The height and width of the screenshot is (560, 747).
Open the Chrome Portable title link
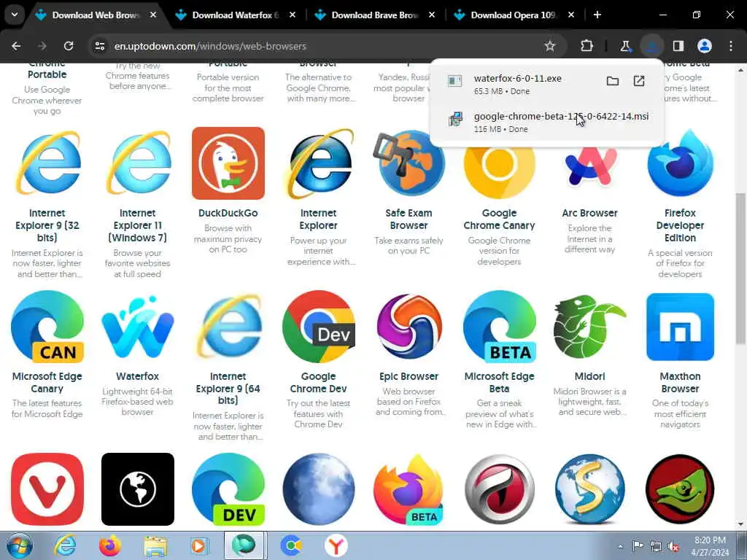(x=47, y=69)
